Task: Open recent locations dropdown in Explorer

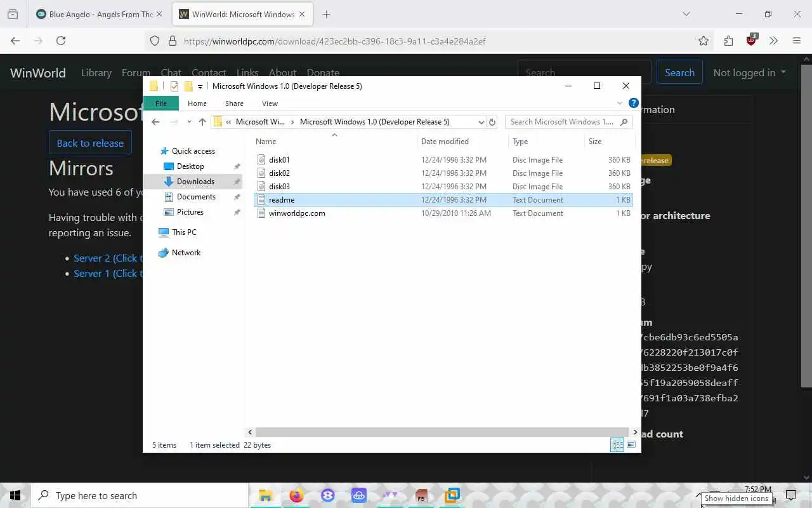Action: pos(189,122)
